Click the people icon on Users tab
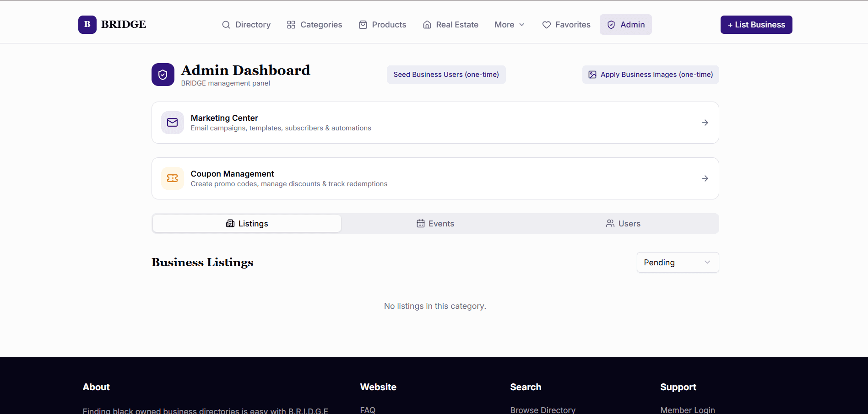The width and height of the screenshot is (868, 414). 610,223
